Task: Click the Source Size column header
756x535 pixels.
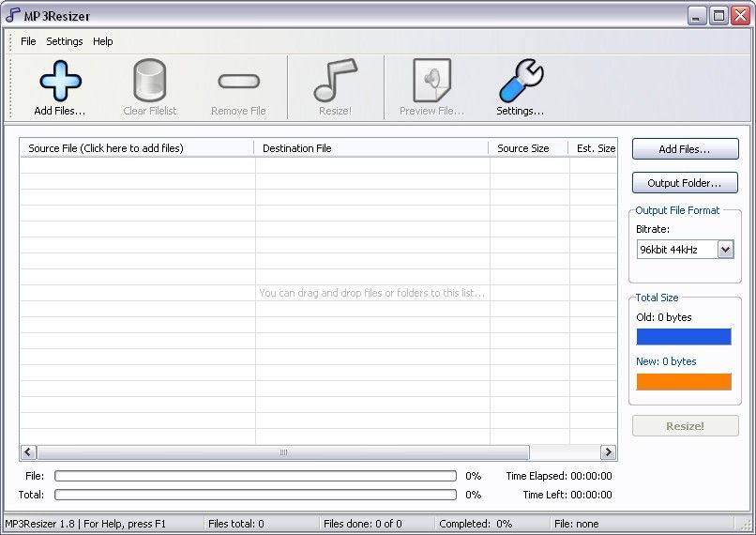Action: 528,148
